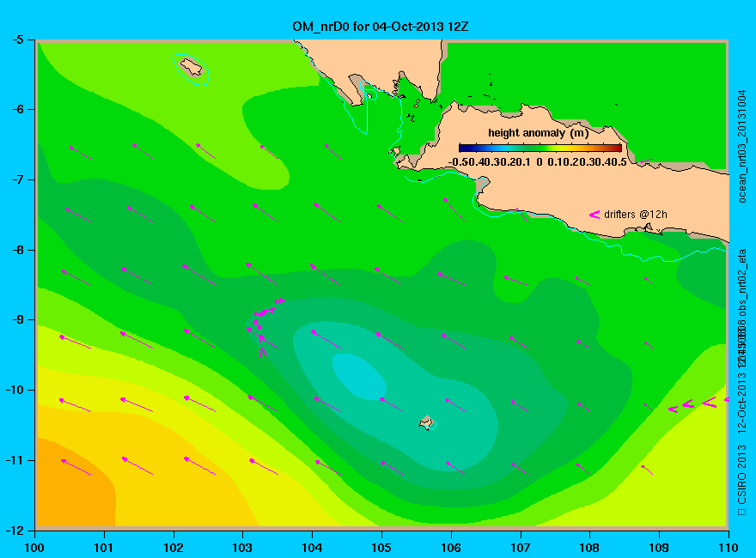Click the longitude axis label "108"

[589, 548]
